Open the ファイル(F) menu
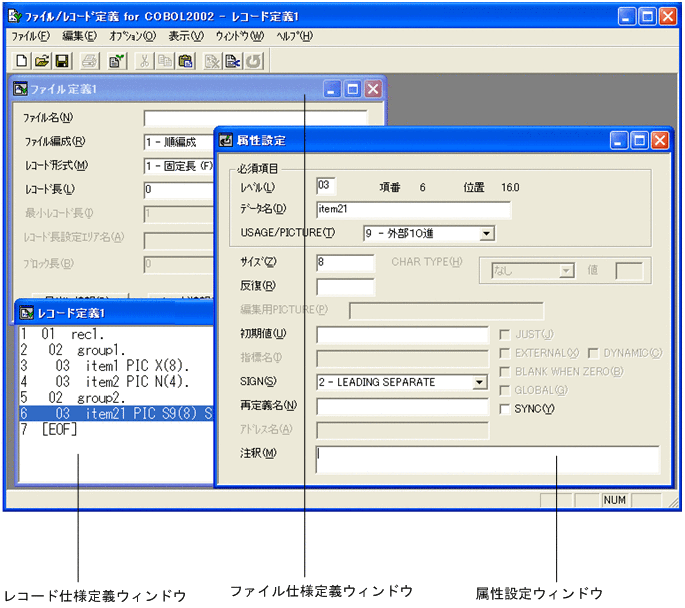The width and height of the screenshot is (685, 608). (31, 36)
